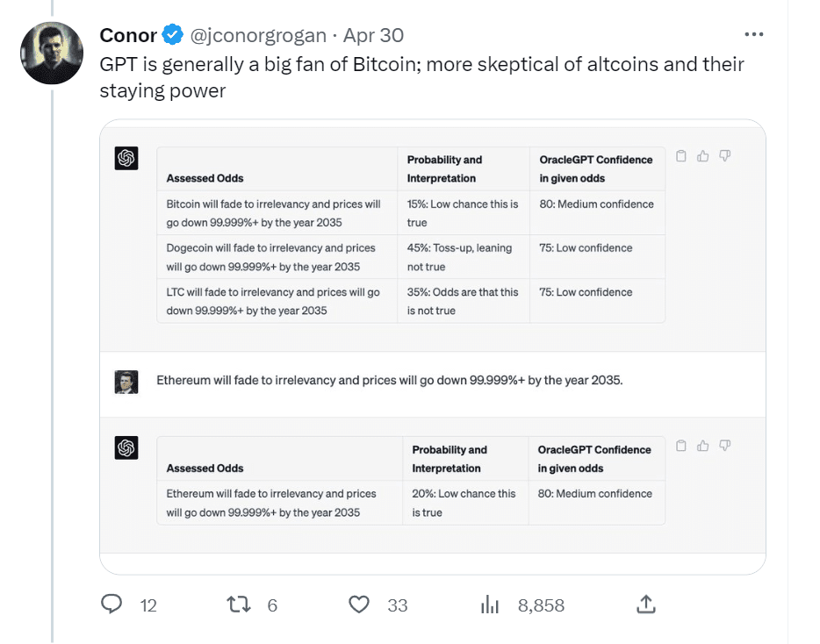View the tweet's analytics

click(x=489, y=605)
